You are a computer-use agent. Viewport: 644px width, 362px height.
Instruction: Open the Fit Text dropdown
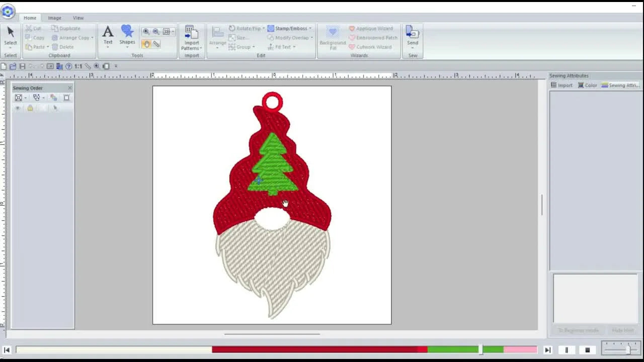coord(294,47)
